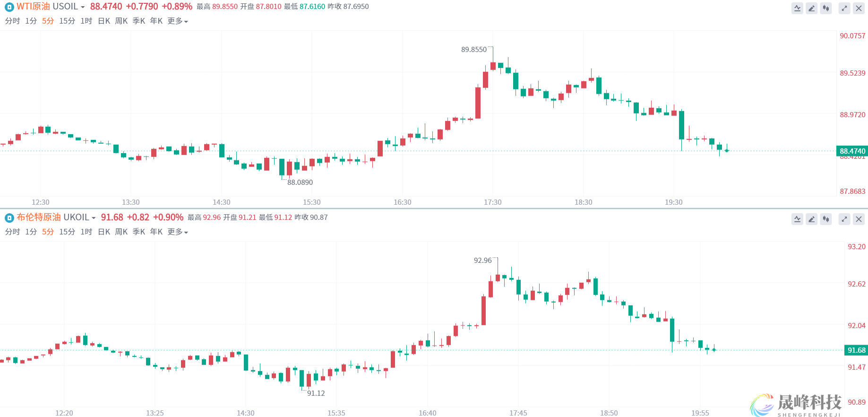The height and width of the screenshot is (417, 868).
Task: Switch WTI chart to 15分 timeframe
Action: (67, 21)
